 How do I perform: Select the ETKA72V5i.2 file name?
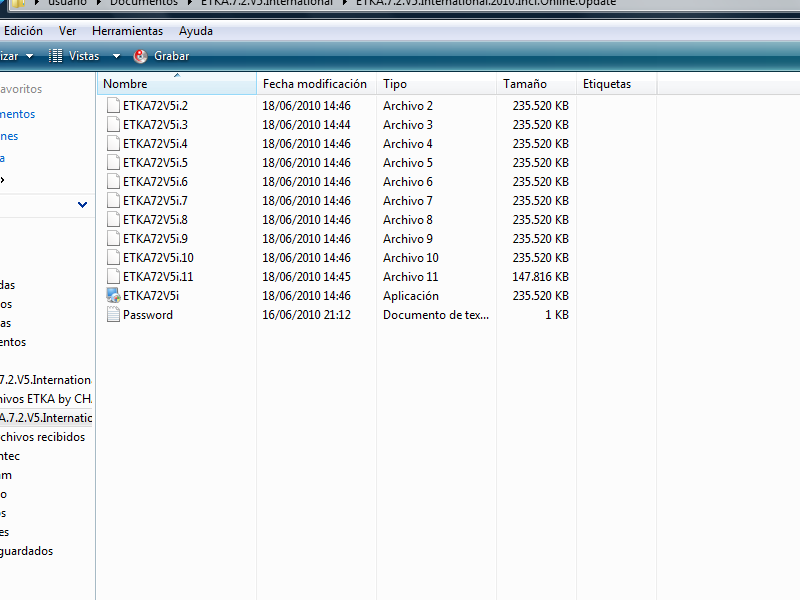(155, 106)
